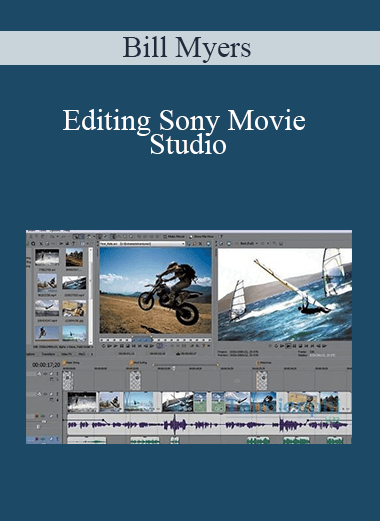Open the Show Me How tutorials

tap(202, 236)
